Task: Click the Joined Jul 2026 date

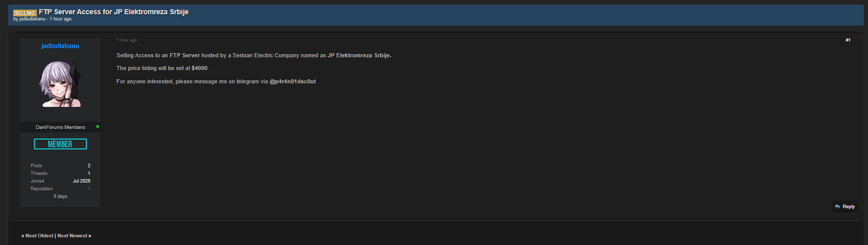Action: (x=82, y=181)
